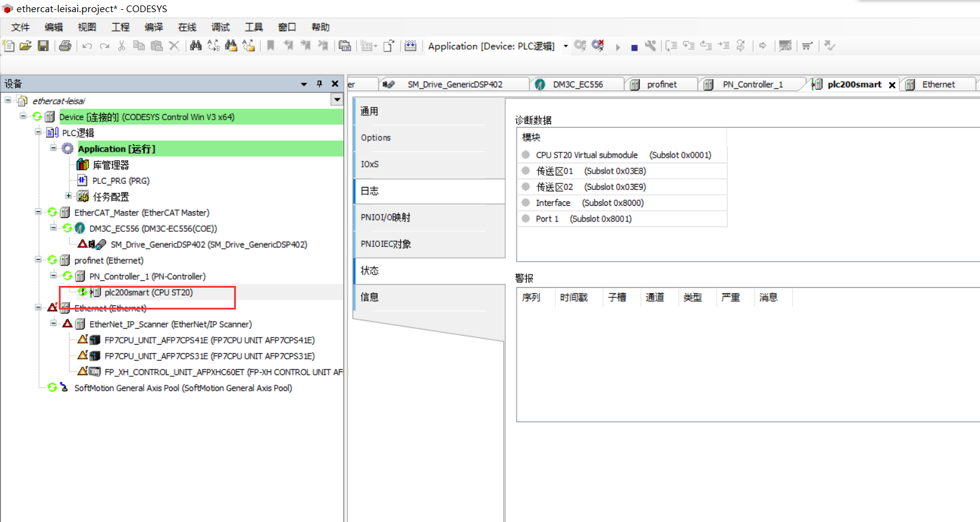Image resolution: width=980 pixels, height=522 pixels.
Task: Pin the 设备 devices panel
Action: [x=320, y=84]
